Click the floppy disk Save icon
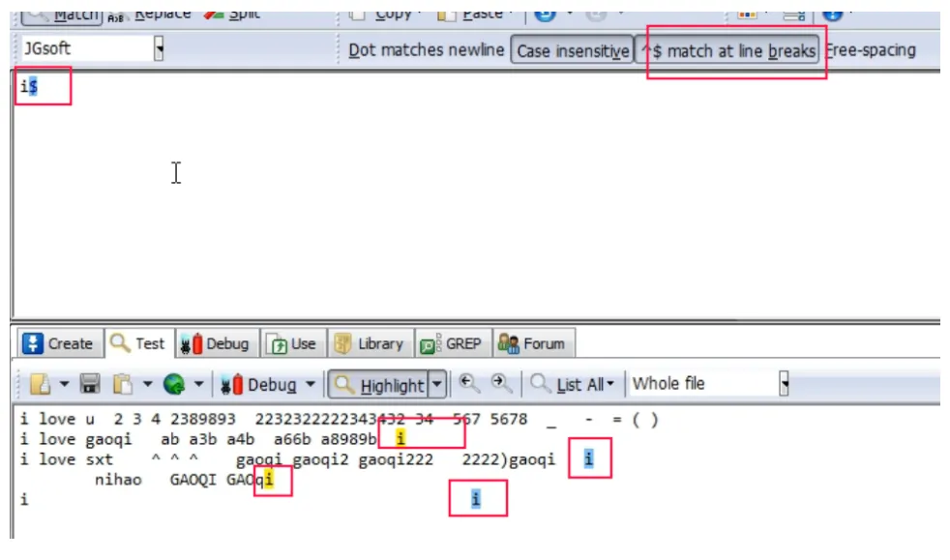 coord(90,384)
